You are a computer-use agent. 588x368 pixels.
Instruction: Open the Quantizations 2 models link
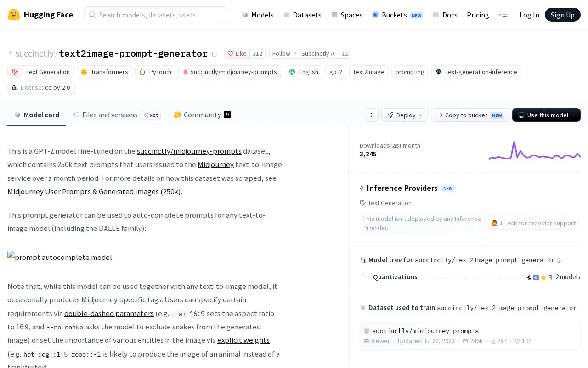coord(568,277)
